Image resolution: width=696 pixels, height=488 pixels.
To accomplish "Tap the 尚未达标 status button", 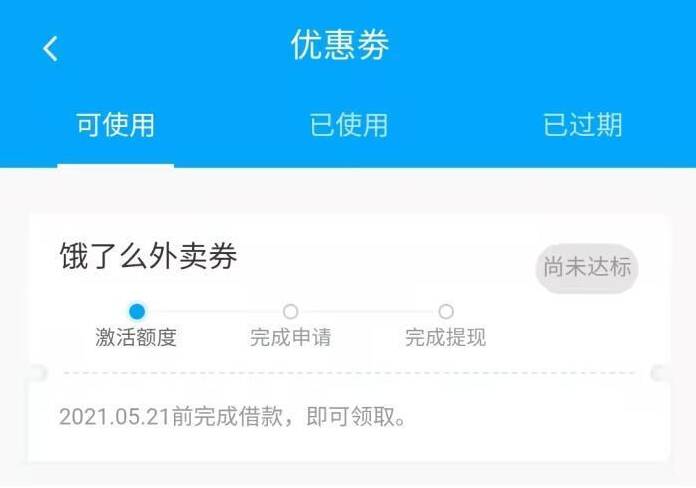I will (587, 268).
